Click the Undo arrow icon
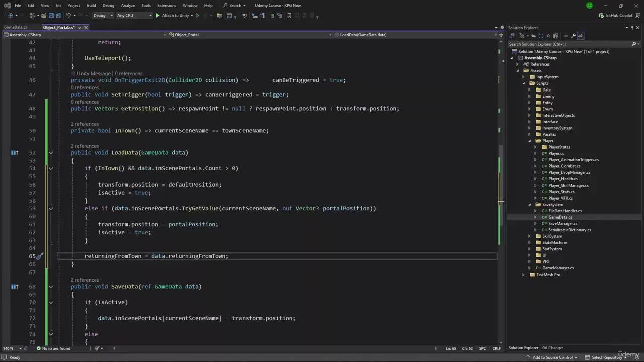 click(x=68, y=16)
